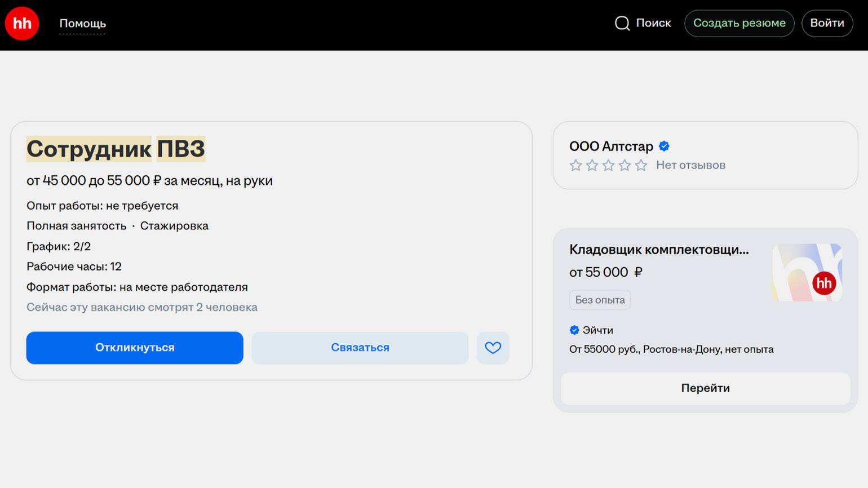Click the Связаться button
Screen dimensions: 868x488
360,348
